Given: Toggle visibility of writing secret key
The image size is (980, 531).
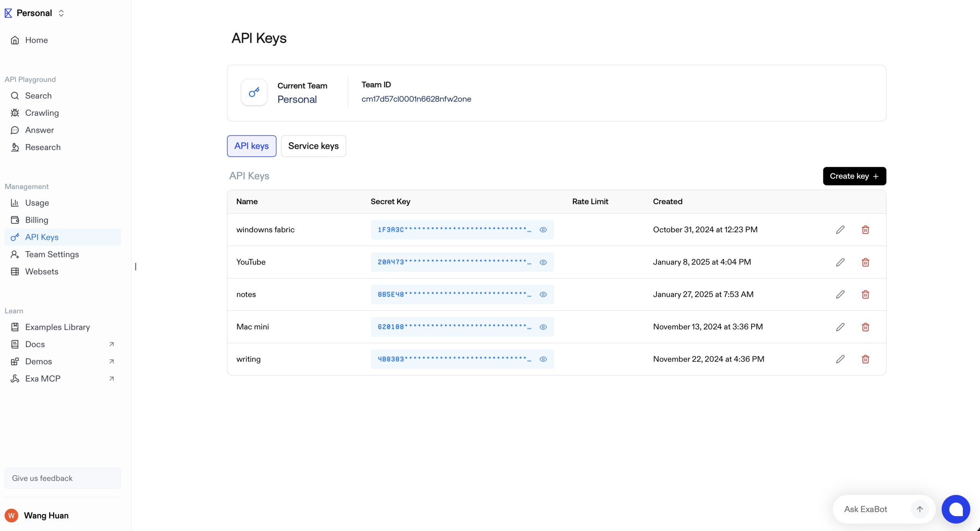Looking at the screenshot, I should [543, 359].
